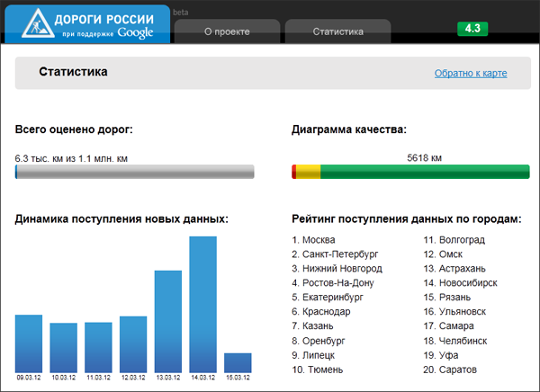The width and height of the screenshot is (540, 392).
Task: Click the Всего оценено дорог heading
Action: 74,129
